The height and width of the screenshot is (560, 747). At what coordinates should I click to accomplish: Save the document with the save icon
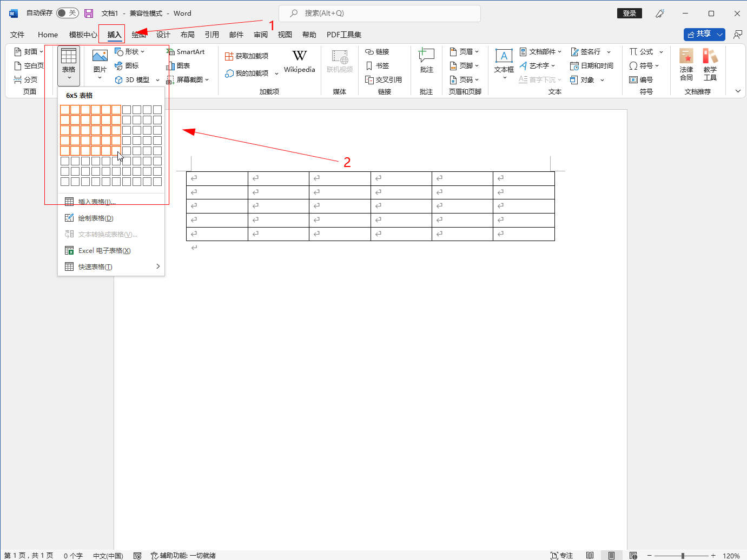click(89, 14)
